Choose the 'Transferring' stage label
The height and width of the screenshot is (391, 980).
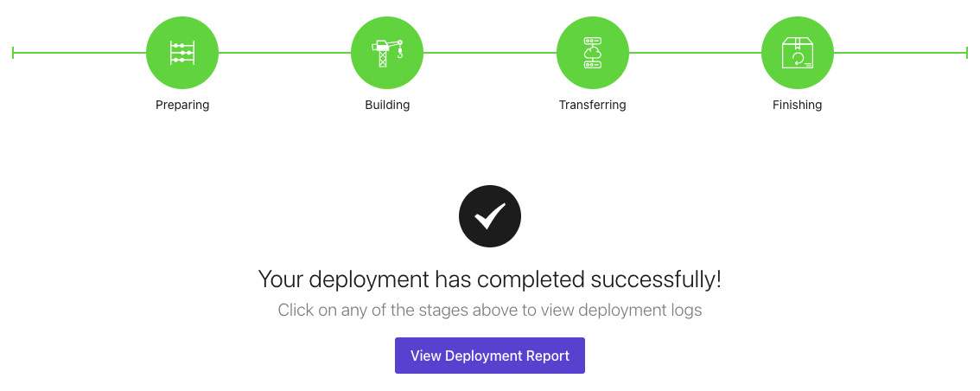[x=592, y=106]
